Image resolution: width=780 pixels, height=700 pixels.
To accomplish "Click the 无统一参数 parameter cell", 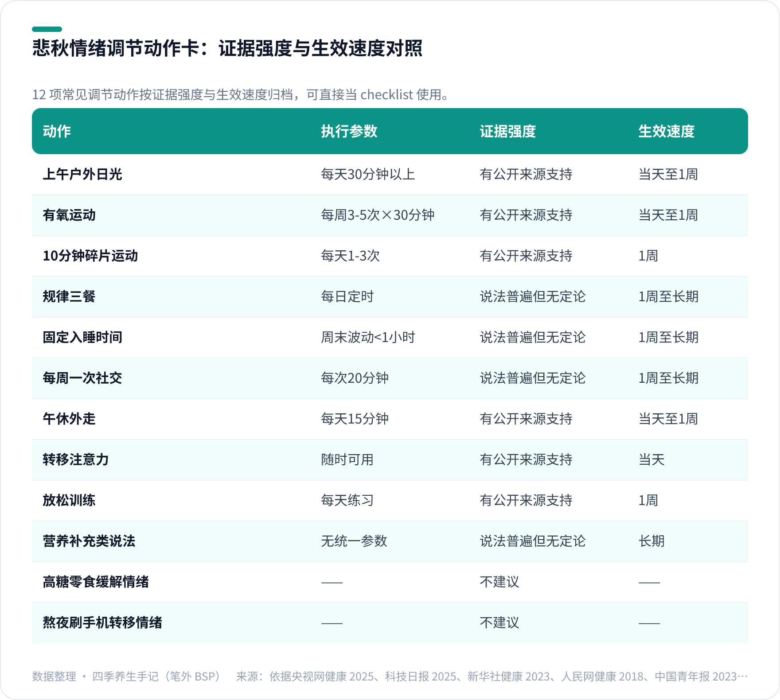I will (x=354, y=541).
